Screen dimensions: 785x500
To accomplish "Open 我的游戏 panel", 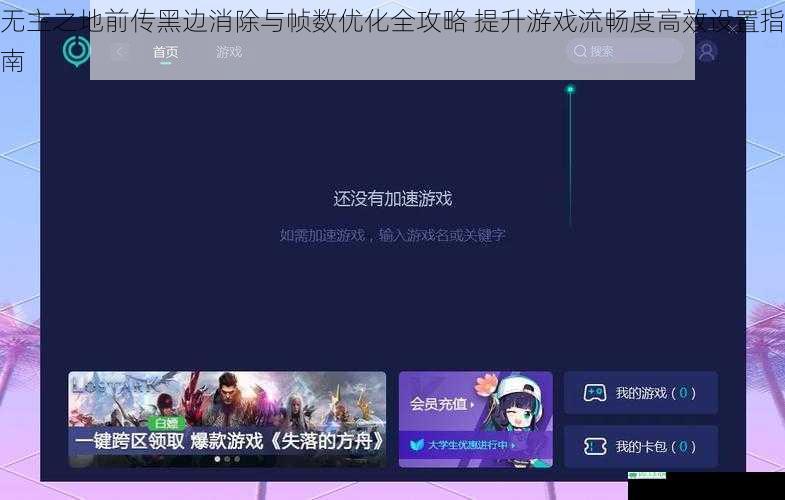I will [641, 393].
